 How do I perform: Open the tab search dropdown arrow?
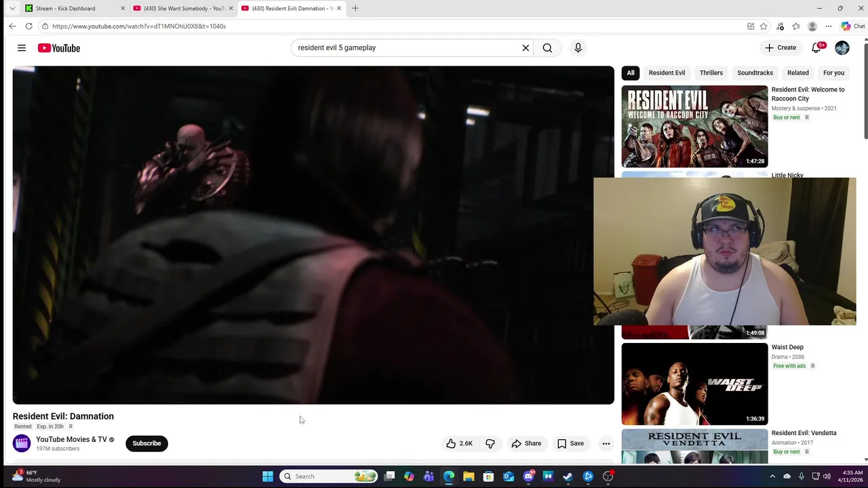point(12,8)
